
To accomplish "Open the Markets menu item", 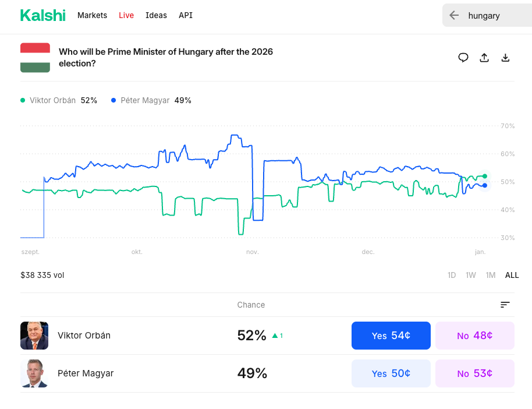I will click(x=92, y=15).
